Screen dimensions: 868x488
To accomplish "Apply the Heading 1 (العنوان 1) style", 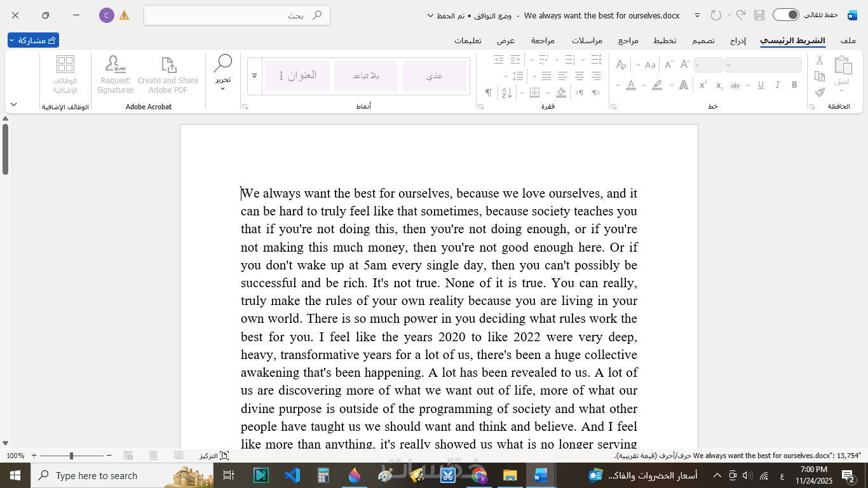I will tap(297, 76).
